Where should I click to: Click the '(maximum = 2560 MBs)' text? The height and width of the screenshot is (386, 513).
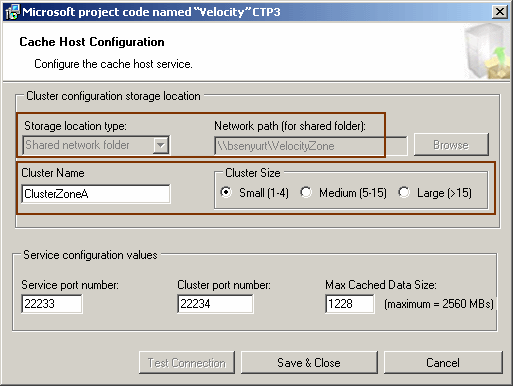(x=439, y=304)
